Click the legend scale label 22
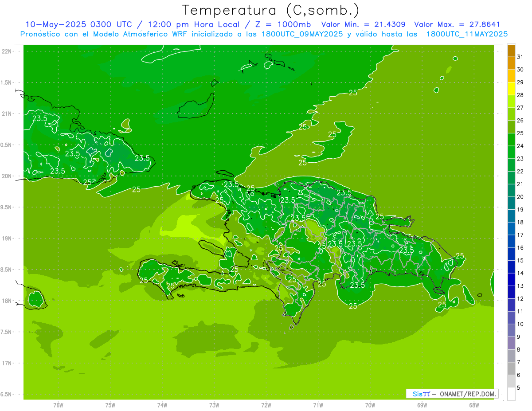 click(520, 172)
